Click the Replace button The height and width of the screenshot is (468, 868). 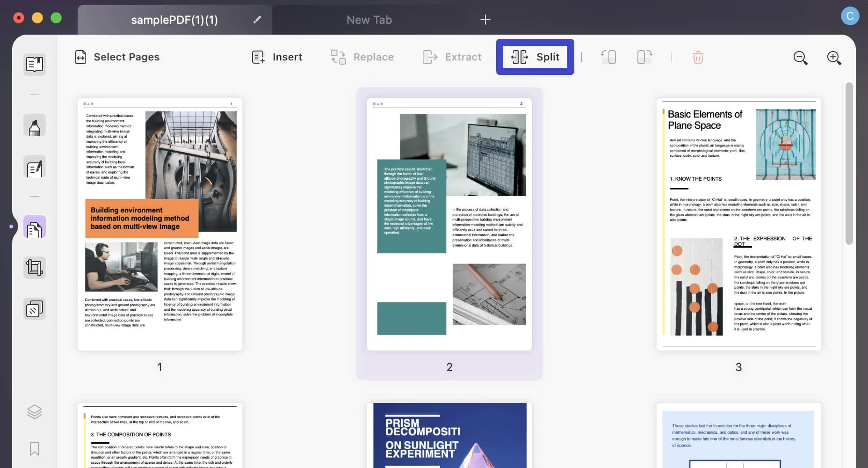362,57
